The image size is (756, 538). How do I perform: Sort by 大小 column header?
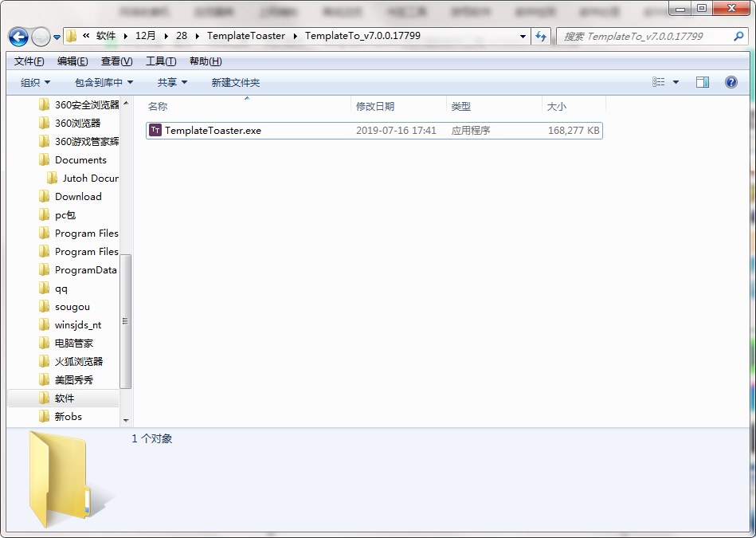[556, 107]
